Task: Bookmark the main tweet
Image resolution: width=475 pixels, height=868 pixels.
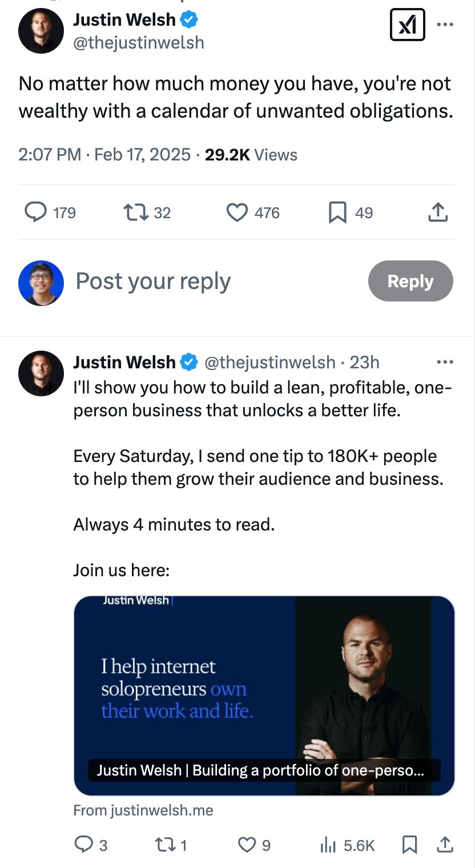Action: (338, 212)
